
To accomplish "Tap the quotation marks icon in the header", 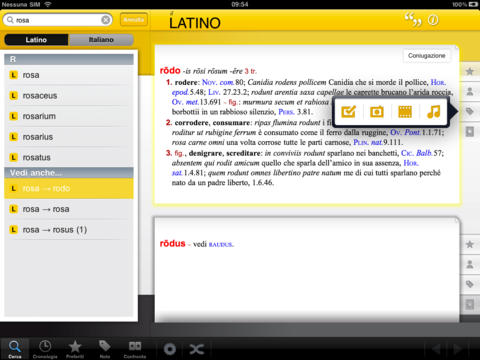I will click(x=413, y=20).
